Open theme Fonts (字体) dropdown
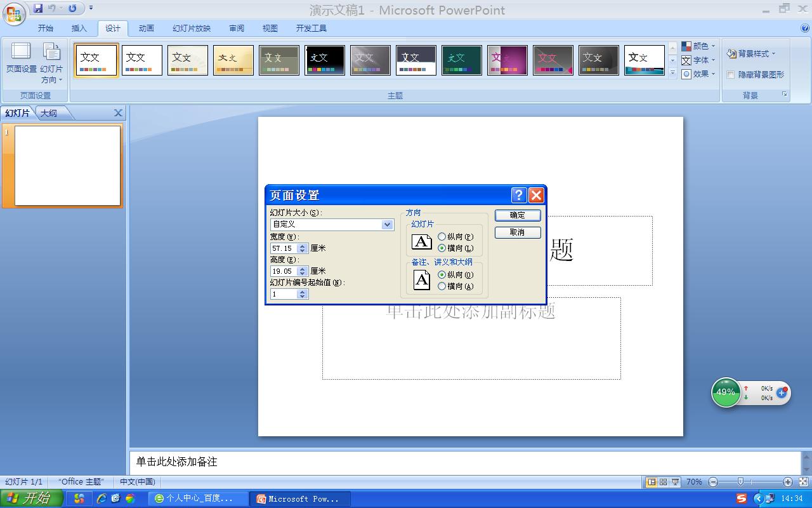 (x=698, y=60)
